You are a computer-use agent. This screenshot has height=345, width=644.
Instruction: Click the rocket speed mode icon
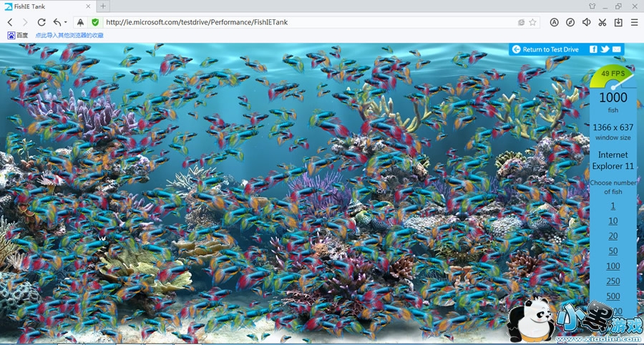pos(80,22)
